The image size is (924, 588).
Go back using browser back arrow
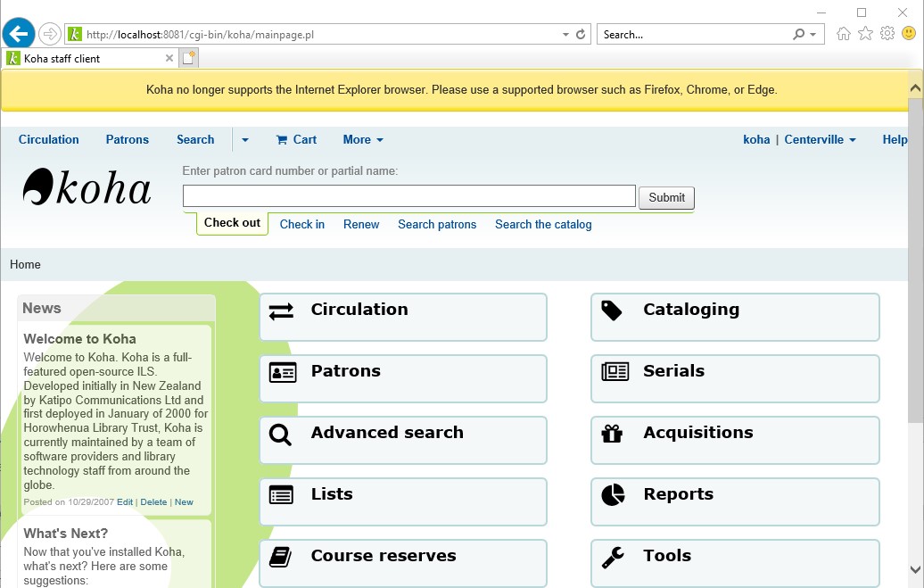(19, 35)
